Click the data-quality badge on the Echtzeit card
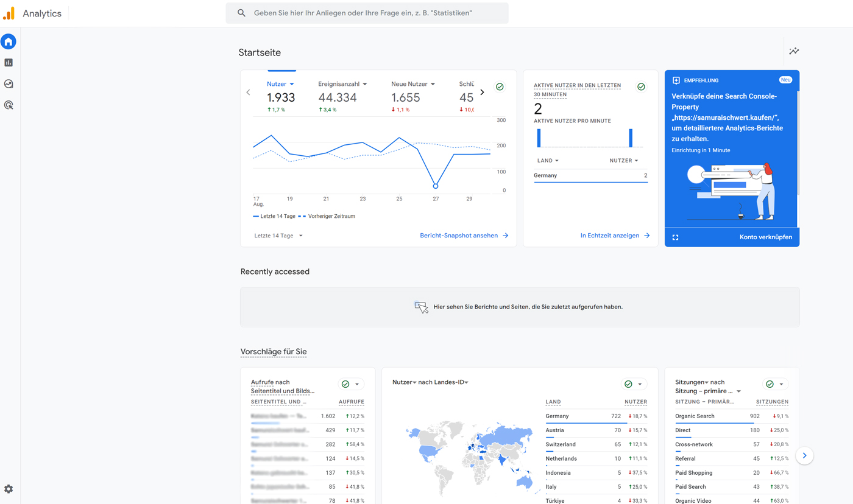This screenshot has height=504, width=853. (641, 86)
